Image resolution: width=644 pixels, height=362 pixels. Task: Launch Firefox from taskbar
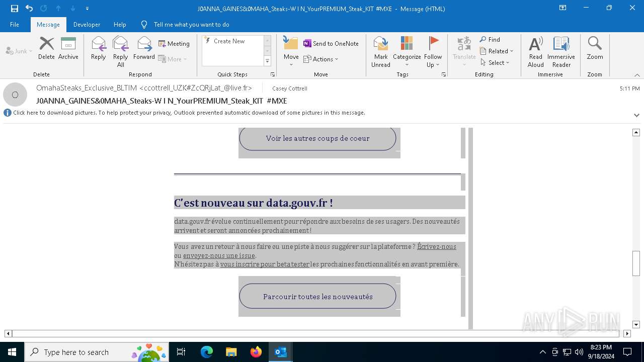coord(256,352)
